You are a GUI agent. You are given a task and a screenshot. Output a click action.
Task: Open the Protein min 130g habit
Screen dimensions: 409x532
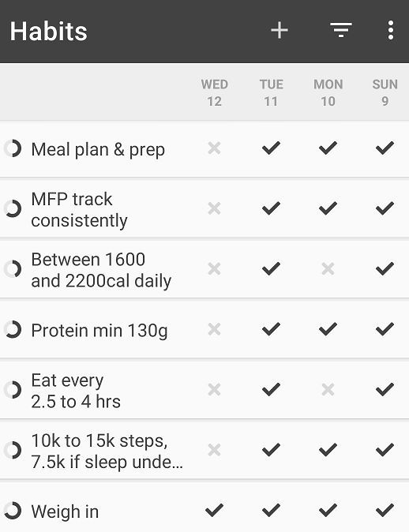coord(99,331)
